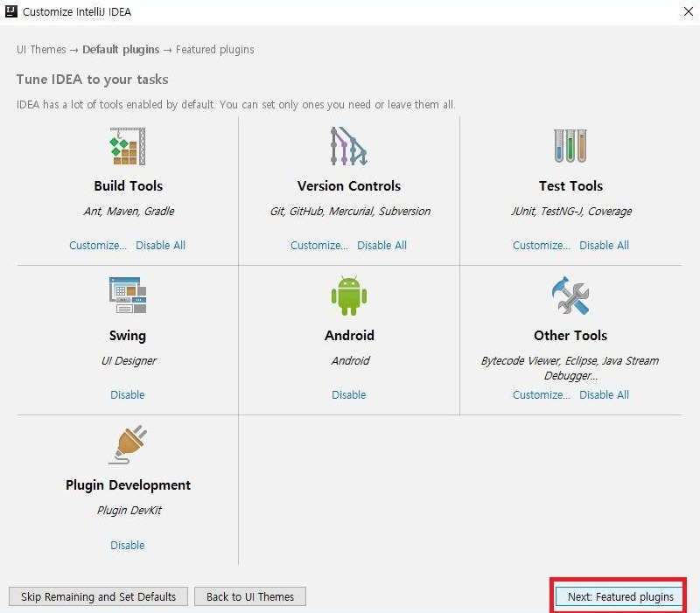Click the bold Android heading
This screenshot has width=700, height=613.
point(349,335)
